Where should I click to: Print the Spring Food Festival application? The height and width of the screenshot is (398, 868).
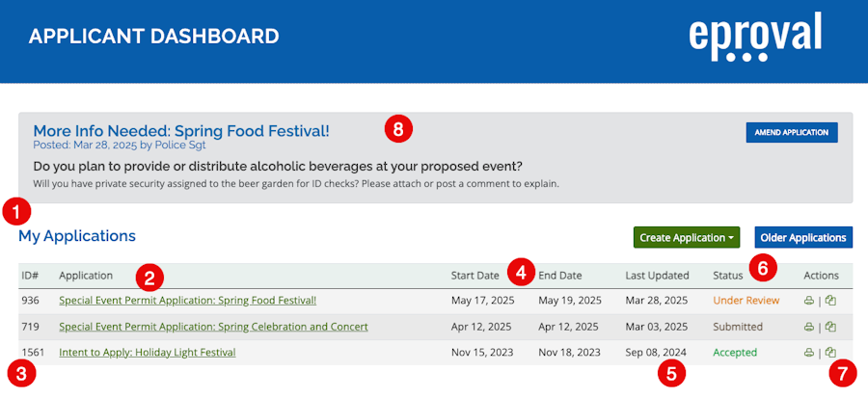click(809, 301)
